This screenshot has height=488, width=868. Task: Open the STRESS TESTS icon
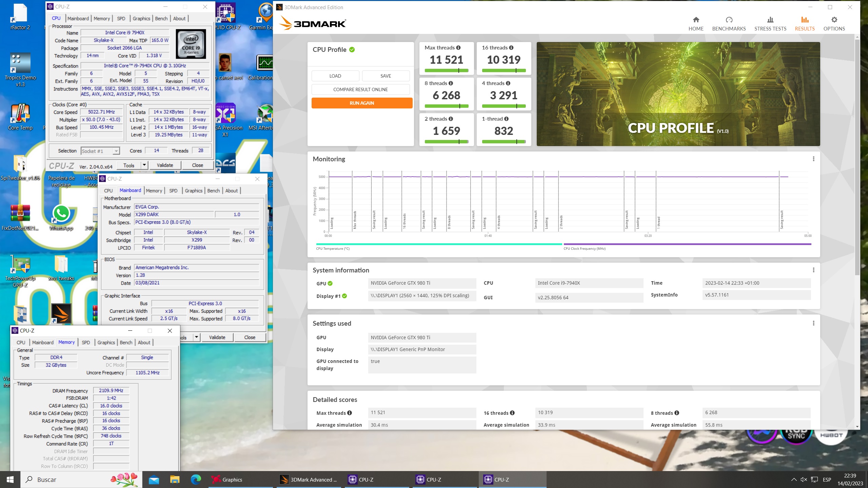coord(770,20)
